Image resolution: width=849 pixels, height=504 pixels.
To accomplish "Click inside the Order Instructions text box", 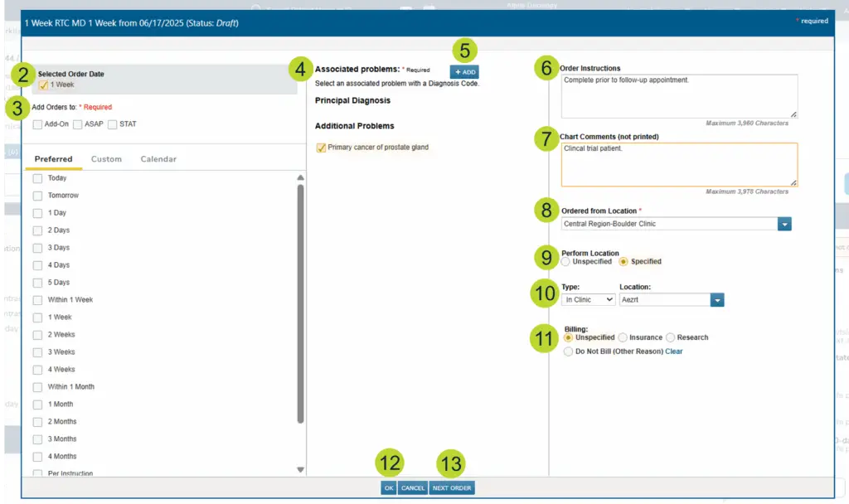I will 678,95.
